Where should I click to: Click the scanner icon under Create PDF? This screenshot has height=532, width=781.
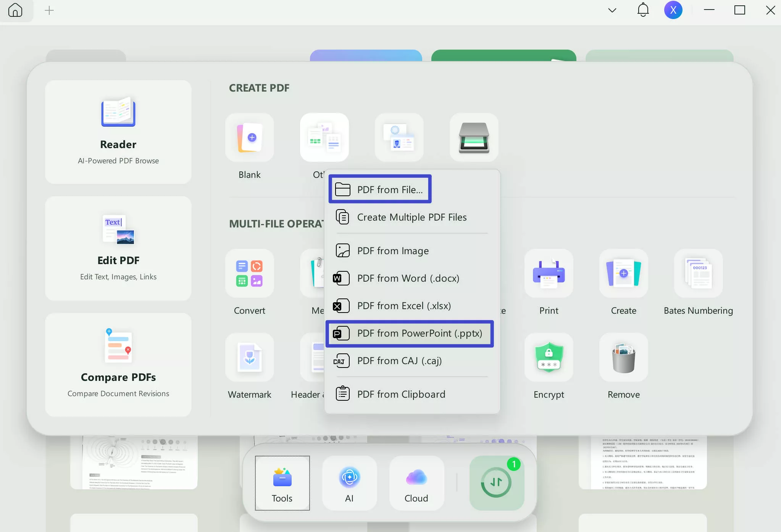(x=473, y=138)
